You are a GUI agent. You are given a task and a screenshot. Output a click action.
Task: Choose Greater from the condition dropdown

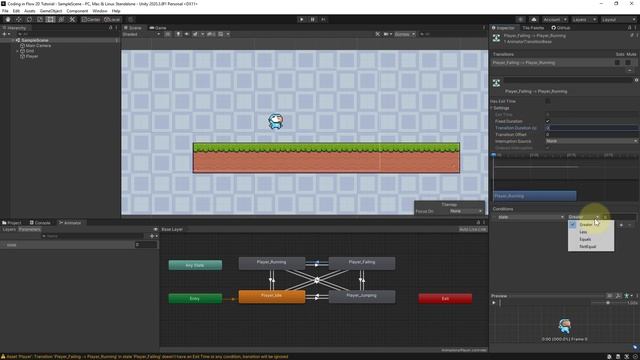click(591, 224)
